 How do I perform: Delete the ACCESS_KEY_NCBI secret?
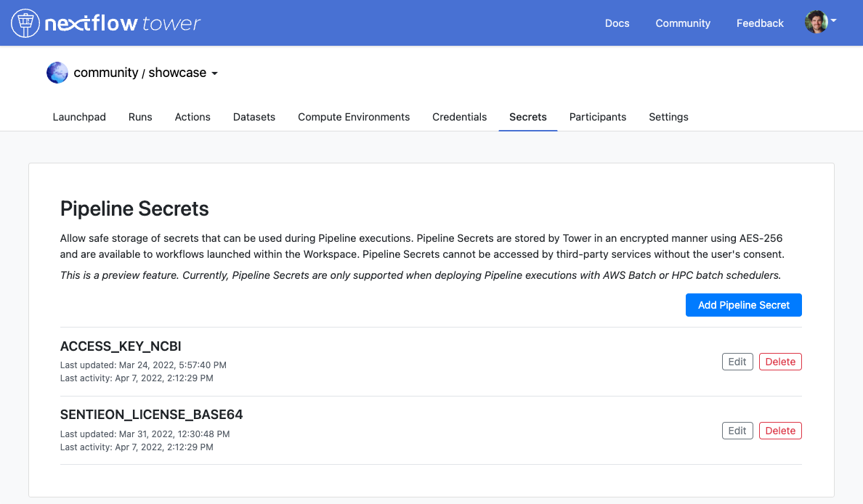pyautogui.click(x=780, y=362)
